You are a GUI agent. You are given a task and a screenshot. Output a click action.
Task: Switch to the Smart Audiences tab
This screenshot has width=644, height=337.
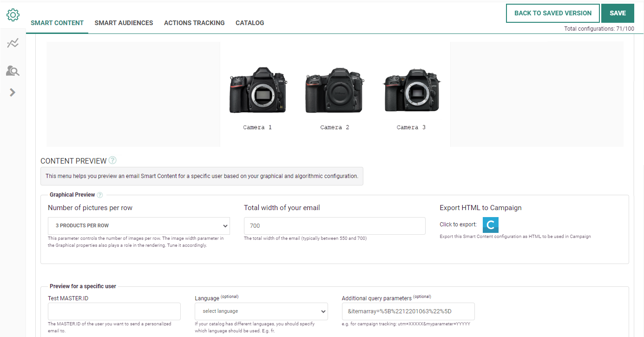click(124, 23)
